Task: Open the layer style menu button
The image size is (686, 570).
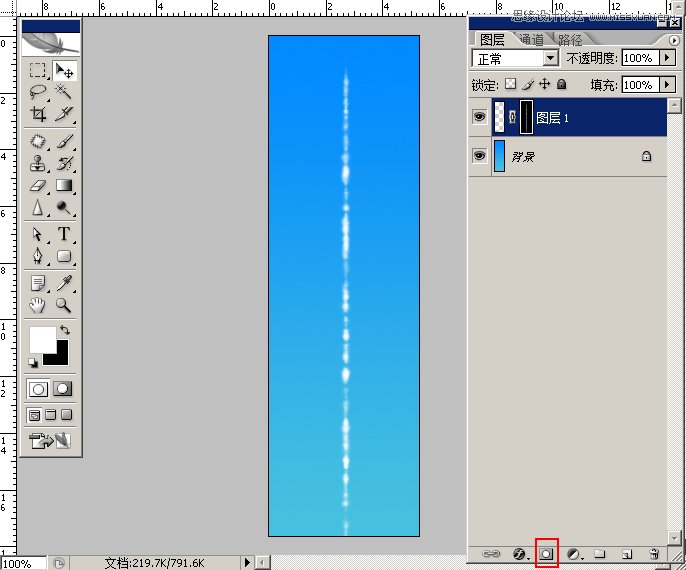Action: pos(520,554)
